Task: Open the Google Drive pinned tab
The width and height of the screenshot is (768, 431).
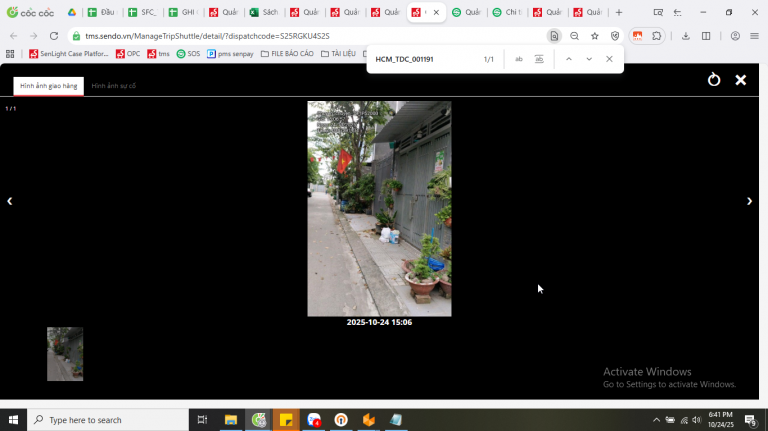Action: pos(72,12)
